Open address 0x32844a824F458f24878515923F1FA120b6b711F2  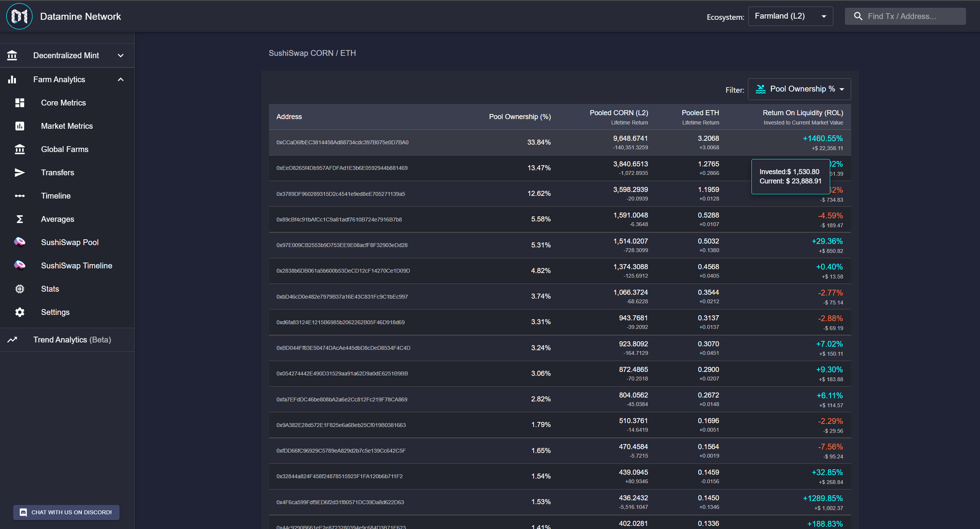(x=340, y=476)
